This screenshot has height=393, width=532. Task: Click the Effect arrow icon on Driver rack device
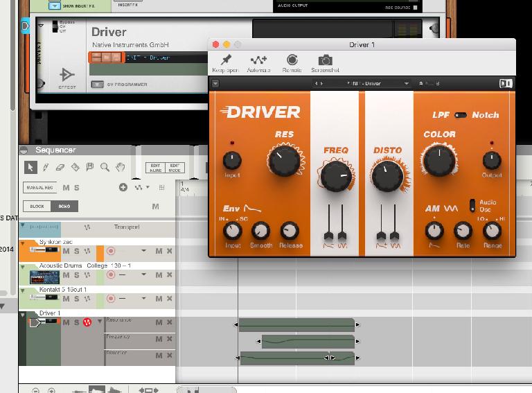click(66, 75)
